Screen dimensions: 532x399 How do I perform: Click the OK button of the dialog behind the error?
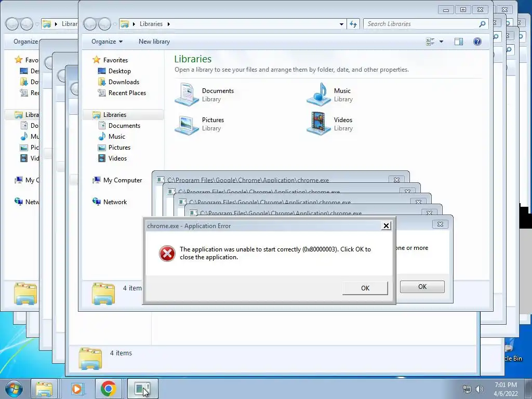422,287
